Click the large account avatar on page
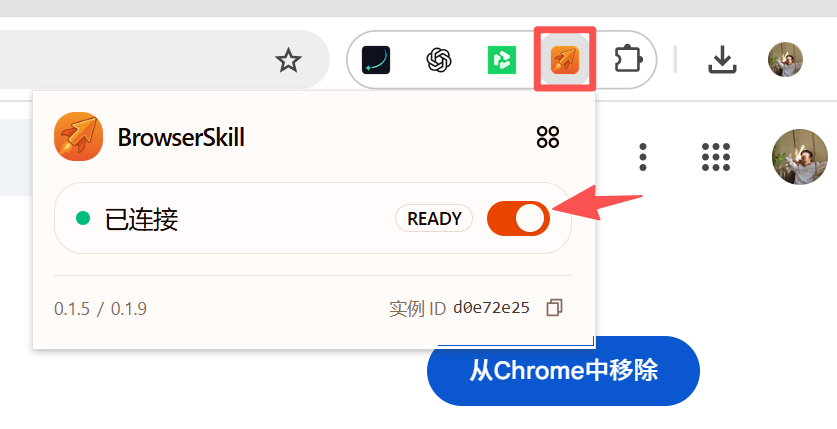Image resolution: width=837 pixels, height=429 pixels. click(800, 157)
